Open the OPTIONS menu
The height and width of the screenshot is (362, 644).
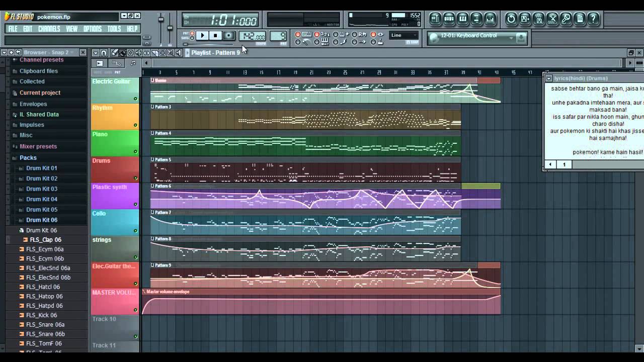coord(93,29)
